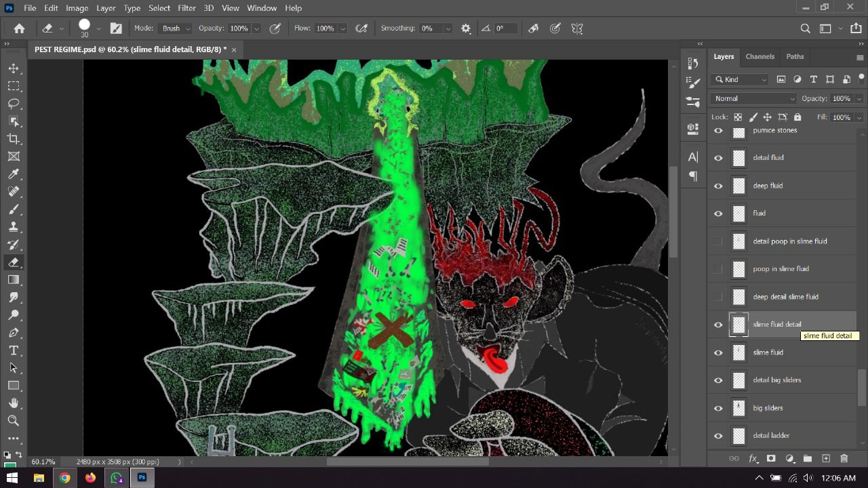
Task: Click the Home icon in options bar
Action: click(x=19, y=28)
